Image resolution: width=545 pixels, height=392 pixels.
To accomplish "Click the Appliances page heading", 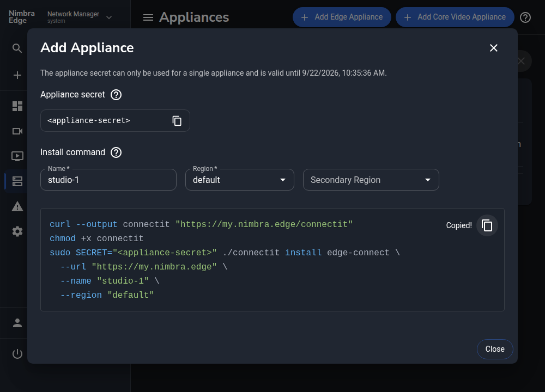I will point(194,17).
